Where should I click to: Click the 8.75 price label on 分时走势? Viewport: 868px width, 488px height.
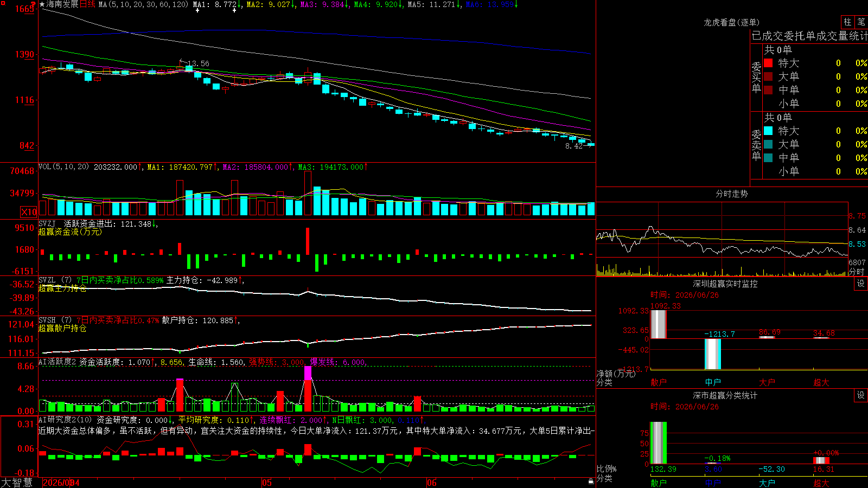point(857,216)
